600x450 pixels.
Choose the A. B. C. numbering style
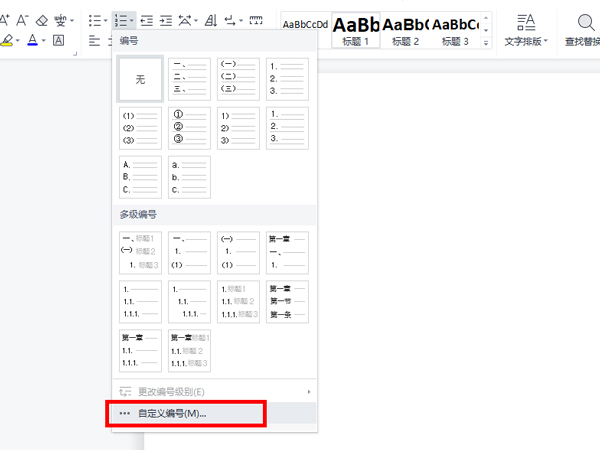(x=140, y=177)
